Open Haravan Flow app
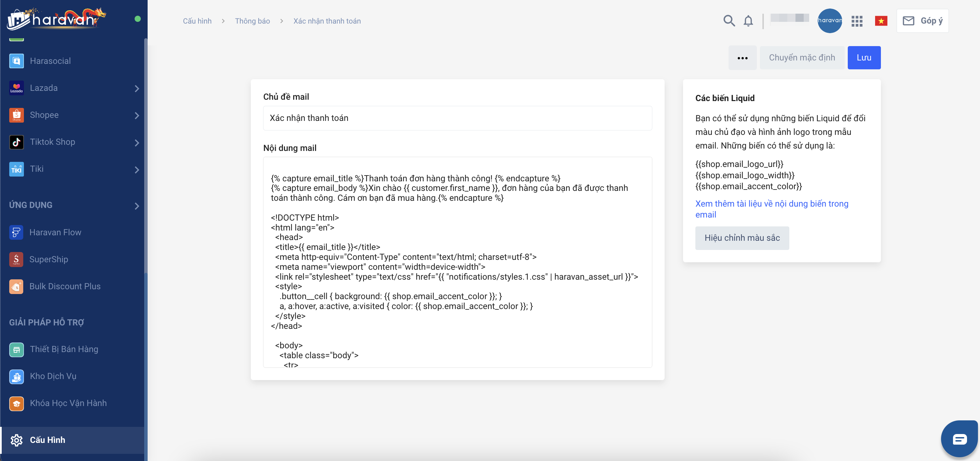 55,232
